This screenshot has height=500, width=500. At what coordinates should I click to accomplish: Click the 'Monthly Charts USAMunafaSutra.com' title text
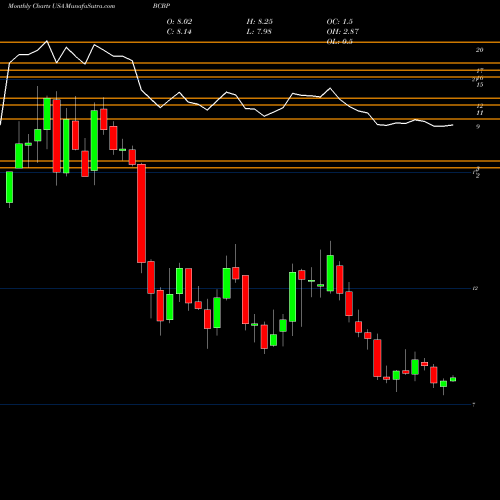click(x=61, y=6)
